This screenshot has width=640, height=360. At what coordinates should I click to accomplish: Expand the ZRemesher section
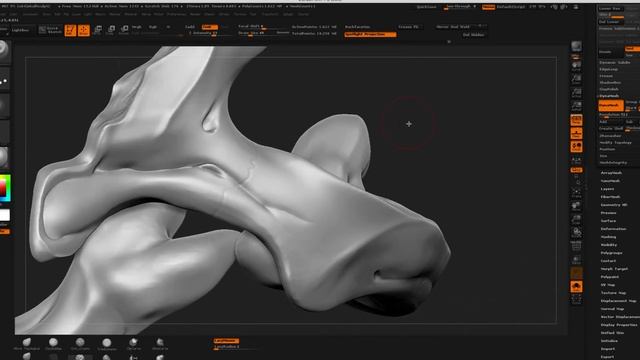tap(611, 136)
